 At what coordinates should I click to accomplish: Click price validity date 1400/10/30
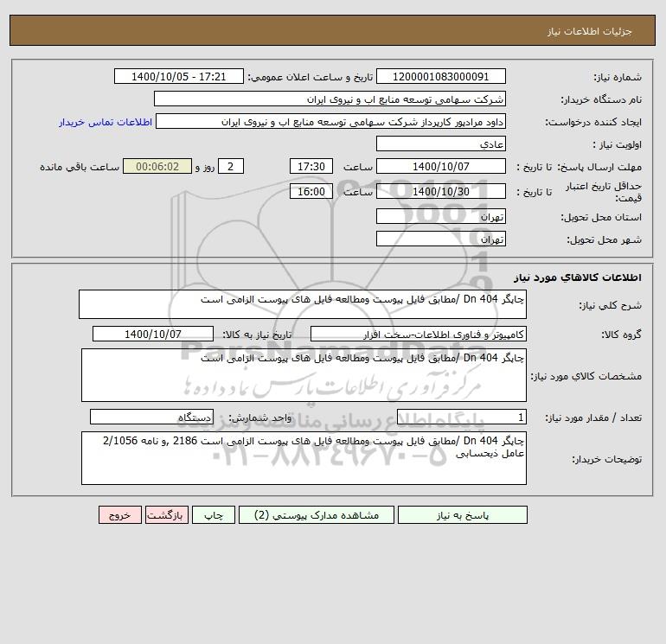pyautogui.click(x=441, y=191)
